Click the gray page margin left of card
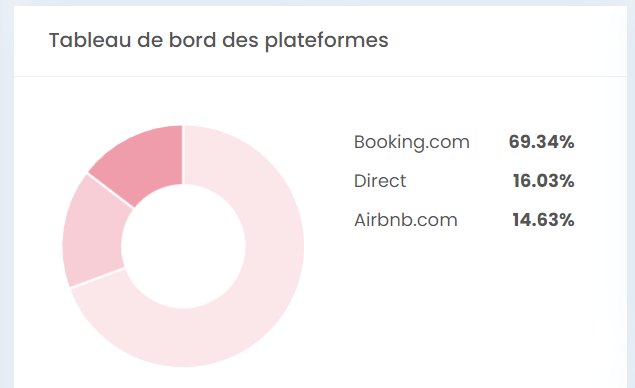Screen dimensions: 635x388 [x=6, y=194]
